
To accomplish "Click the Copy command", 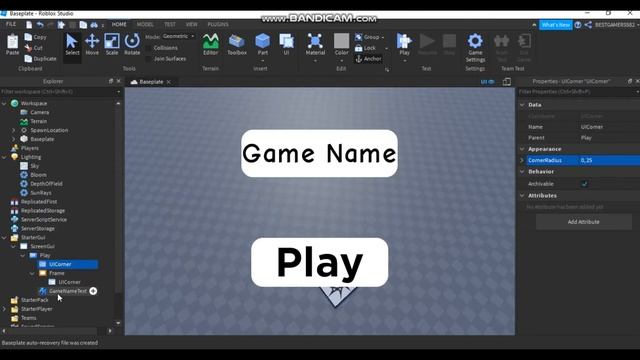I will (x=36, y=37).
